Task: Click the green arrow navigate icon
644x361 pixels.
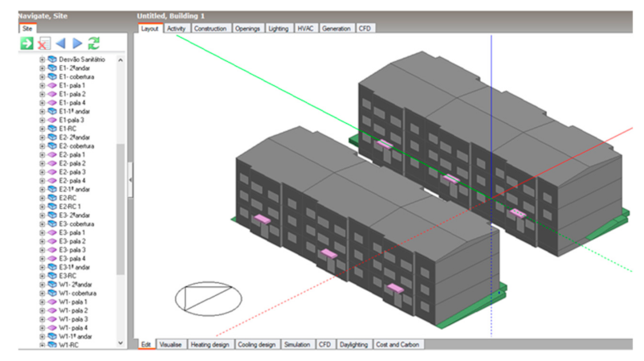Action: click(26, 43)
